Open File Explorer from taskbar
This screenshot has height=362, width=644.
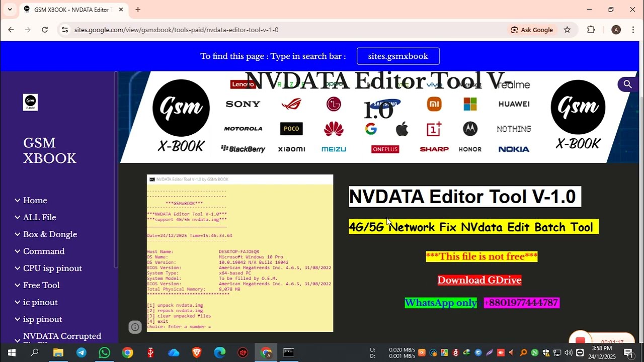pyautogui.click(x=58, y=352)
